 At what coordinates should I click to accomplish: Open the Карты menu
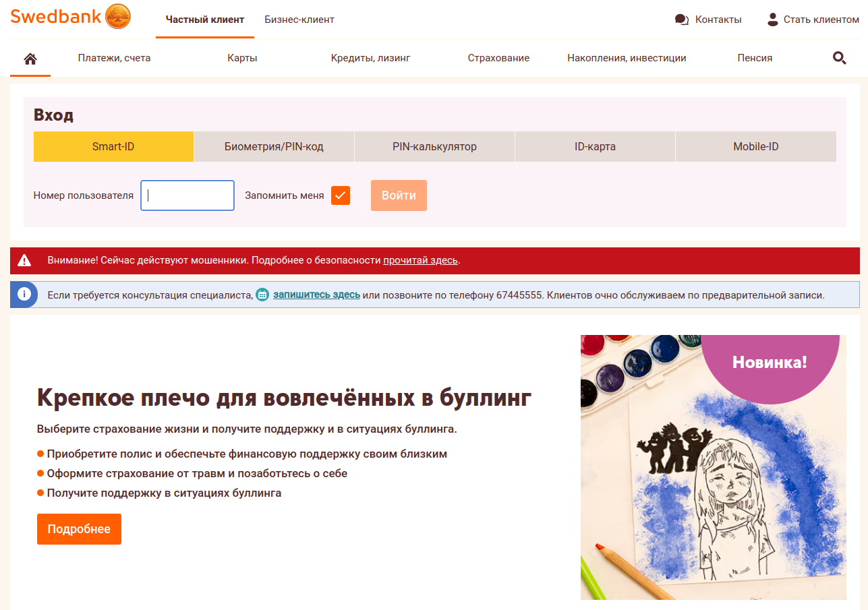pyautogui.click(x=242, y=58)
